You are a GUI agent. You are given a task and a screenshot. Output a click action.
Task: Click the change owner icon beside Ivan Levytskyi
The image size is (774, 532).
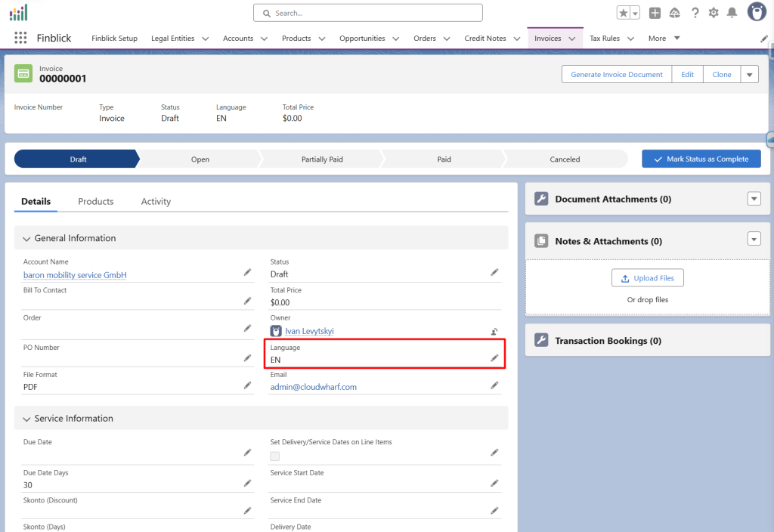(494, 331)
